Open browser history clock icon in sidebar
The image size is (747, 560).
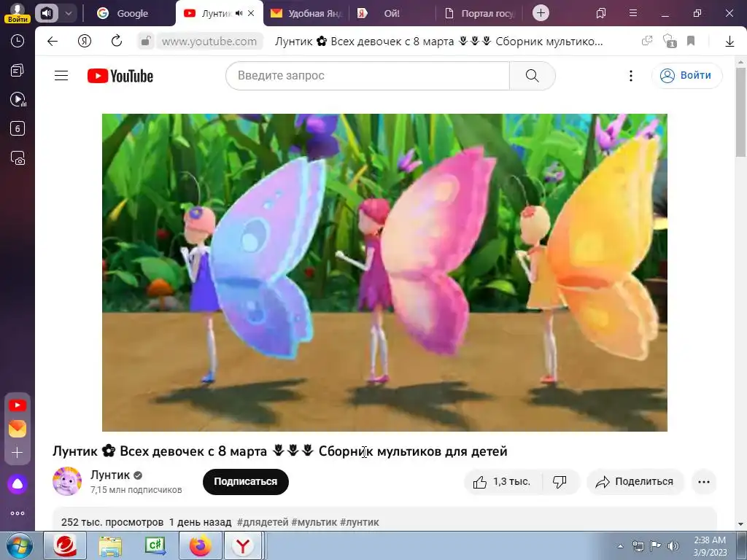tap(18, 41)
